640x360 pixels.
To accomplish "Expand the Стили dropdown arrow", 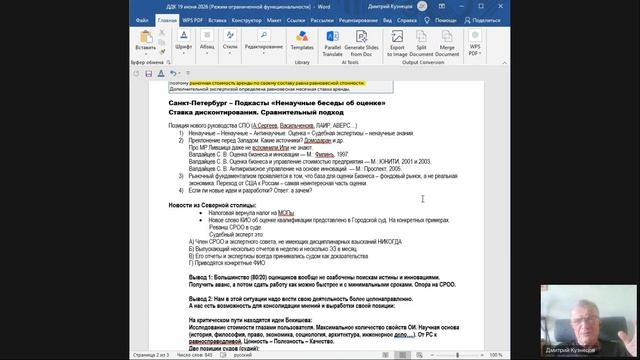I will coord(230,53).
